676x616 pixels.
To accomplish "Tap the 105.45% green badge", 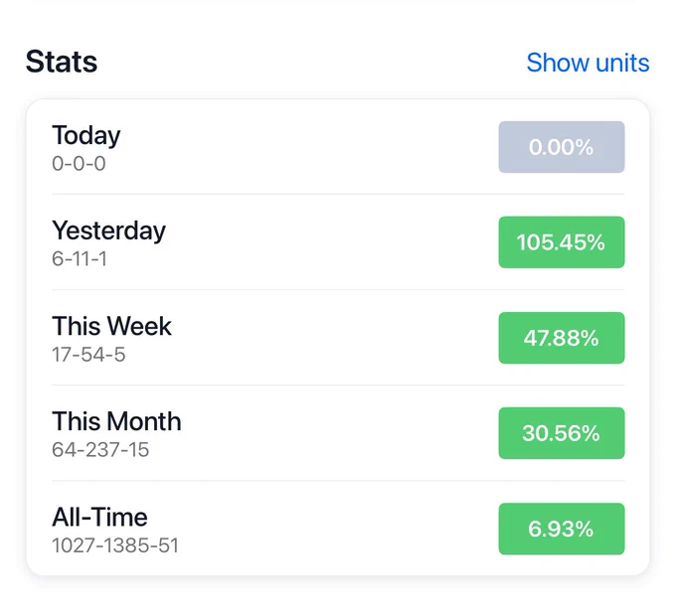I will coord(562,242).
